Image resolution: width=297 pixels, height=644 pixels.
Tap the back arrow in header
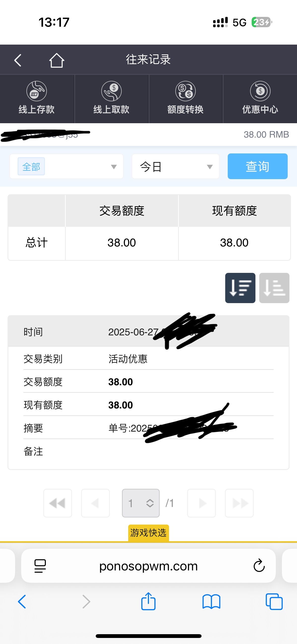coord(18,60)
